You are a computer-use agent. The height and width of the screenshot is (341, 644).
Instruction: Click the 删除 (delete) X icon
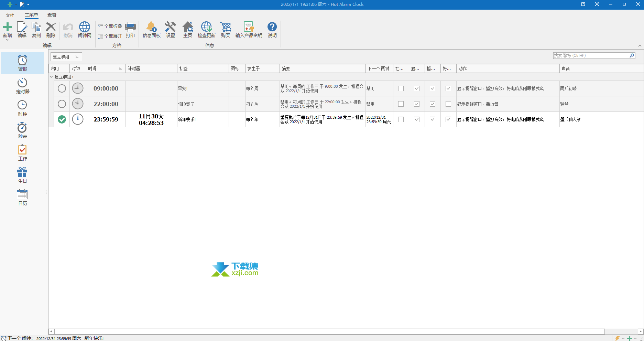point(51,27)
